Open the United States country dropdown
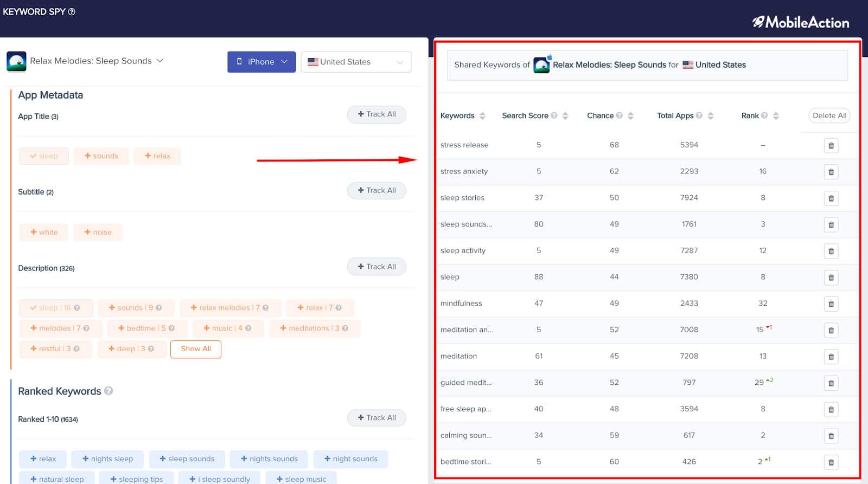 coord(356,62)
